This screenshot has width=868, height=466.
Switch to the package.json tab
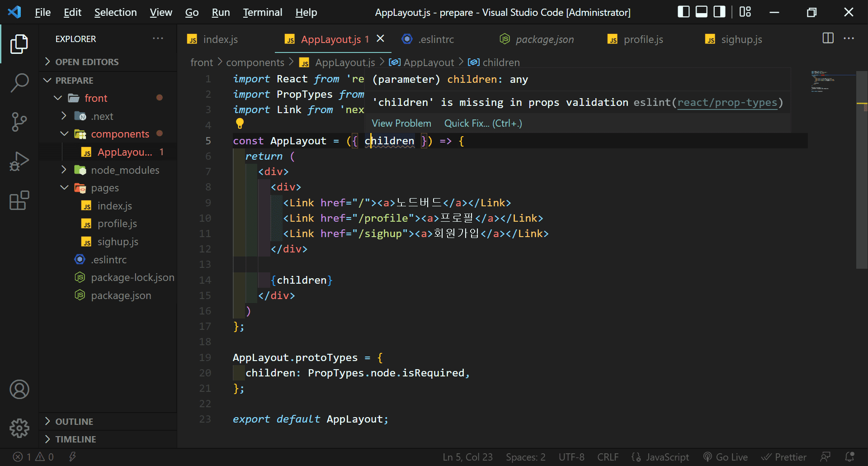click(x=544, y=39)
